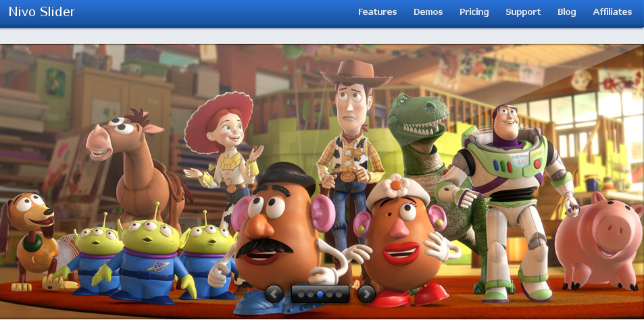Open the Support page
Screen dimensions: 644x320
click(523, 12)
